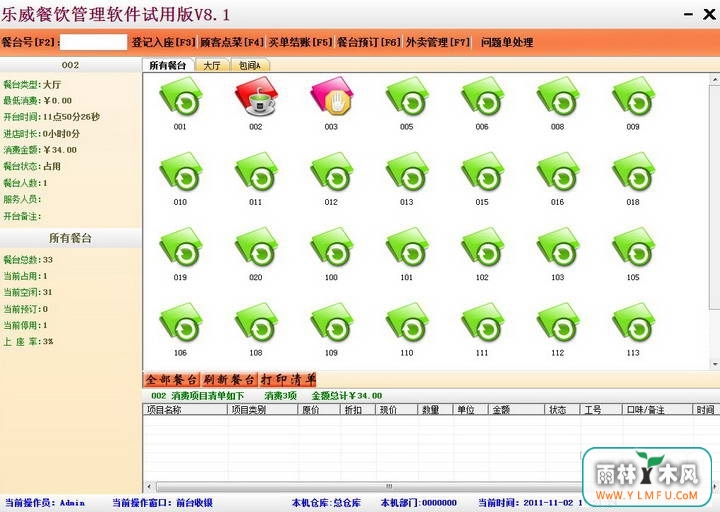Select table icon 015

(482, 172)
